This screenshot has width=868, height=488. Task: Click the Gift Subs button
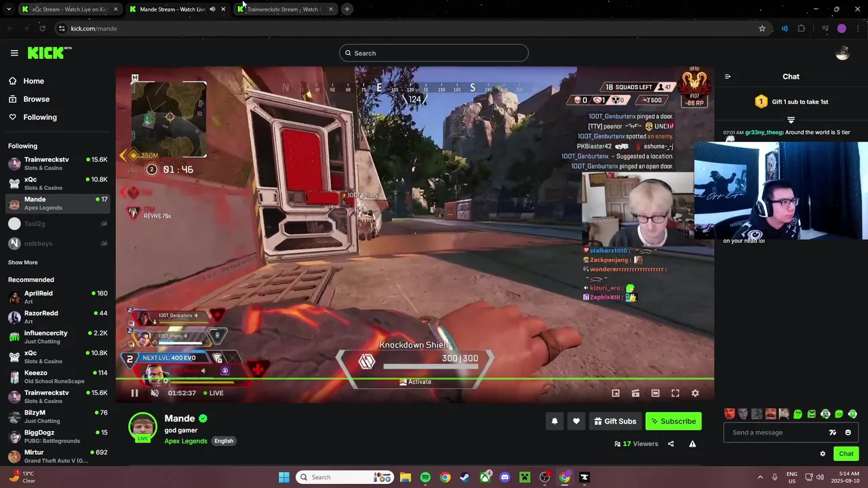[x=615, y=421]
